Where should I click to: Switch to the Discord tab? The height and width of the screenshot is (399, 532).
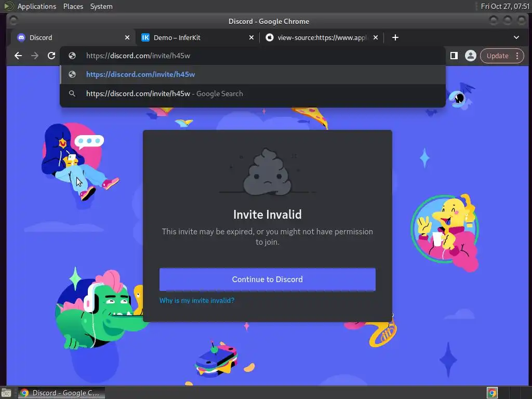point(73,37)
